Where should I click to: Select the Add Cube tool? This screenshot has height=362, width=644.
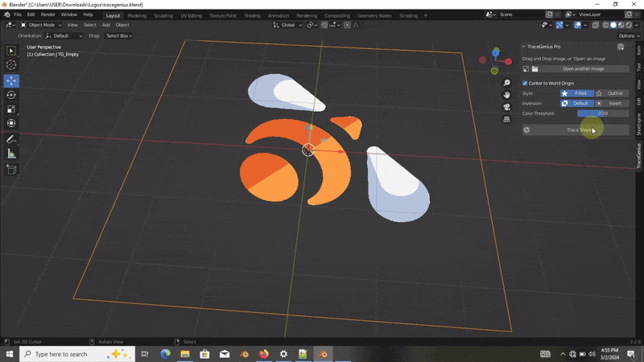11,170
